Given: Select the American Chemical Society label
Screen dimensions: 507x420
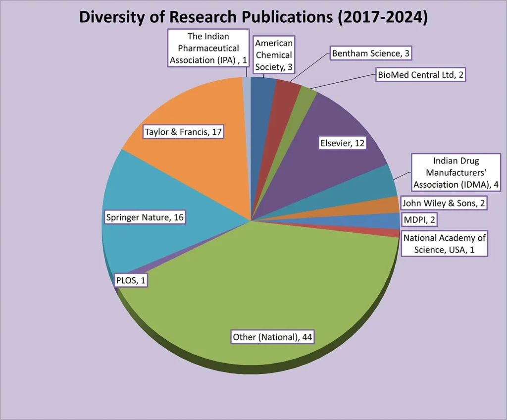Looking at the screenshot, I should (x=274, y=55).
